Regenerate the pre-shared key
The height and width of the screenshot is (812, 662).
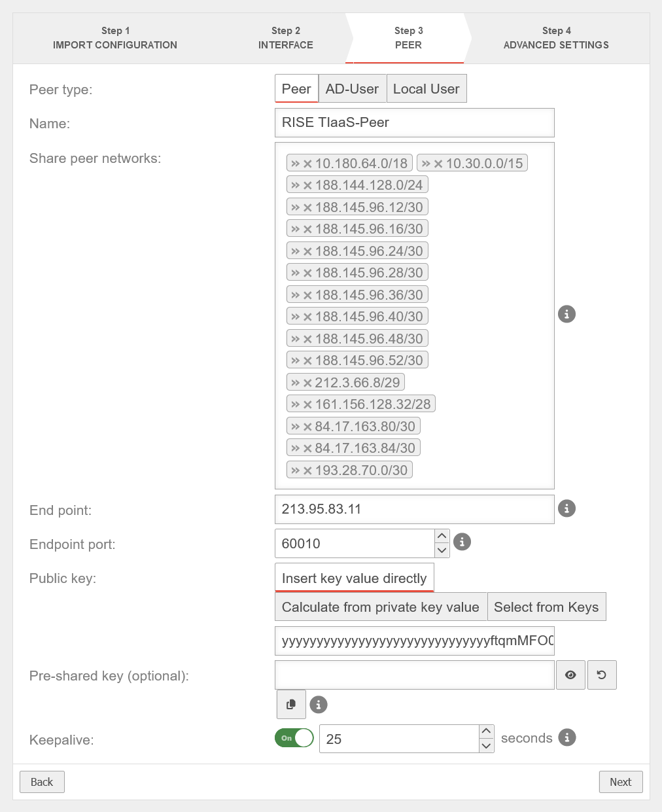click(x=602, y=675)
